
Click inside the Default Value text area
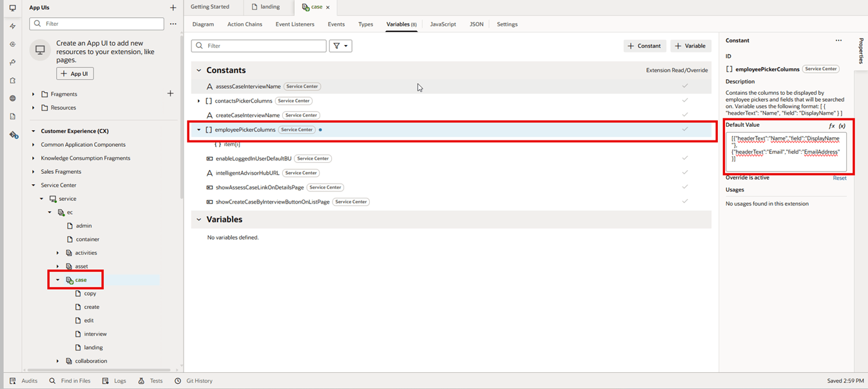[786, 151]
